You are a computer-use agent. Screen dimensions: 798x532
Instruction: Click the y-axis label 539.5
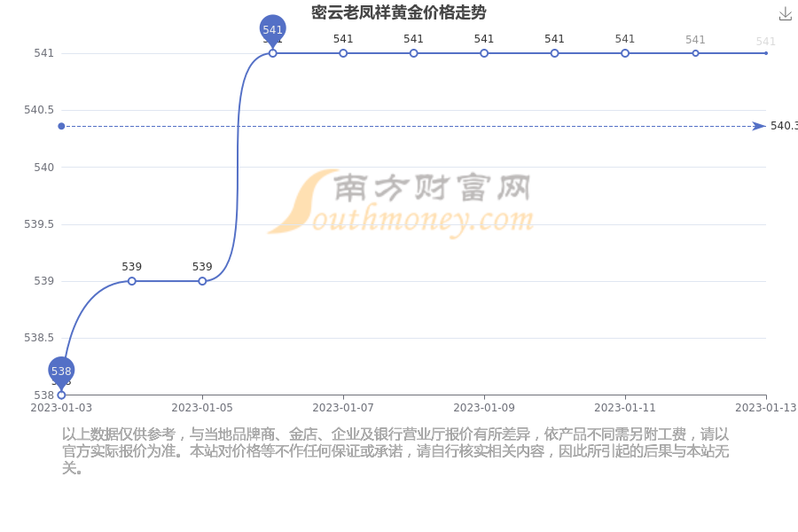coord(39,224)
